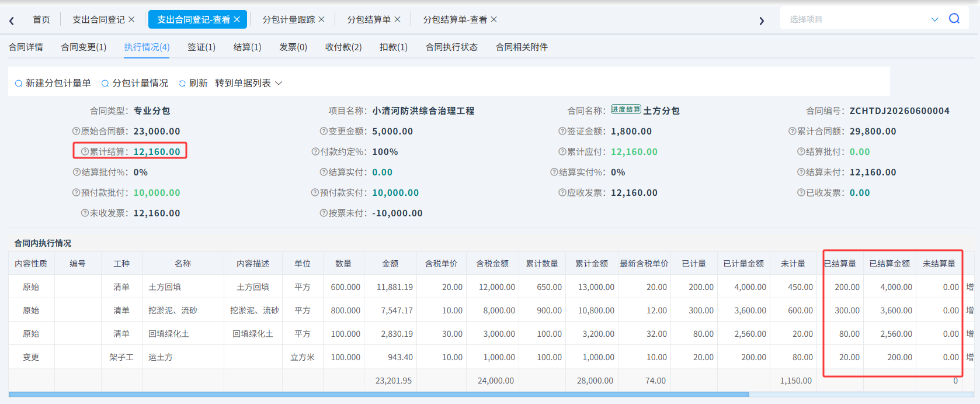Open the 合同变更(1) sub-tab
The image size is (980, 404).
[x=84, y=47]
